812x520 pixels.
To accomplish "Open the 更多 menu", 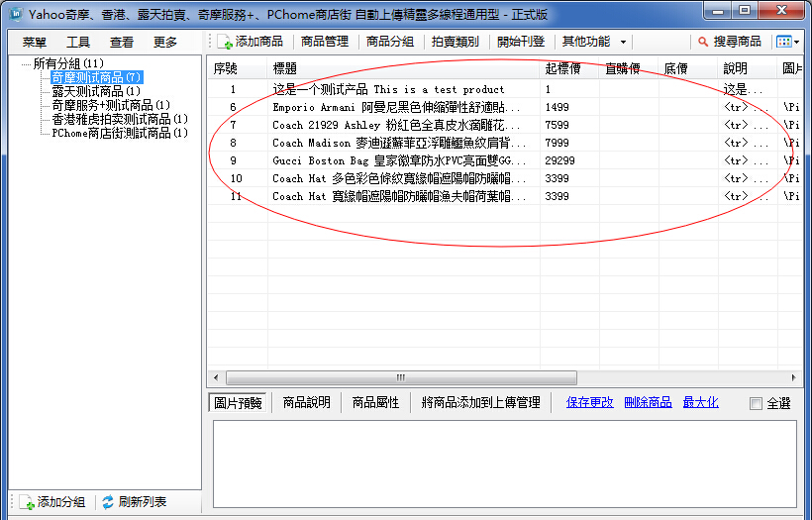I will 165,42.
